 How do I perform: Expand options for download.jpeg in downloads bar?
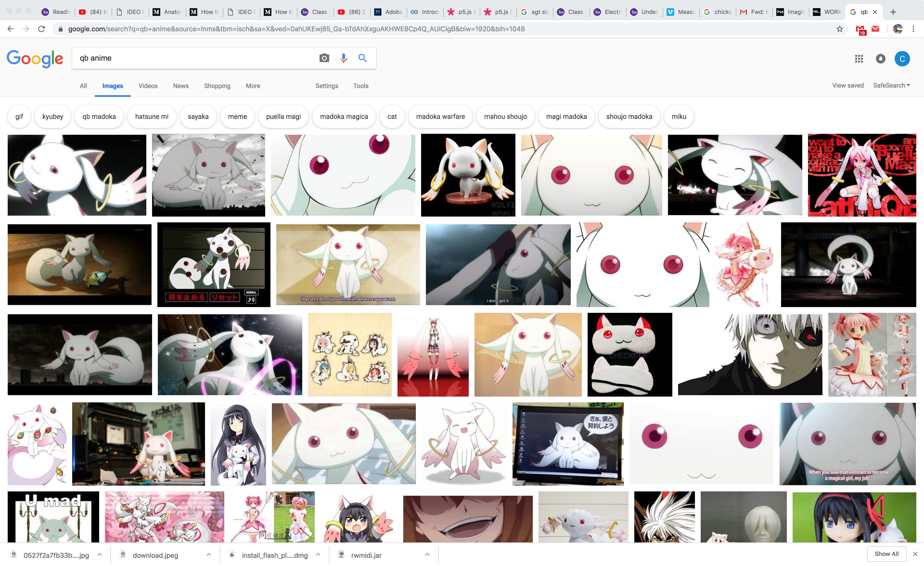point(209,555)
